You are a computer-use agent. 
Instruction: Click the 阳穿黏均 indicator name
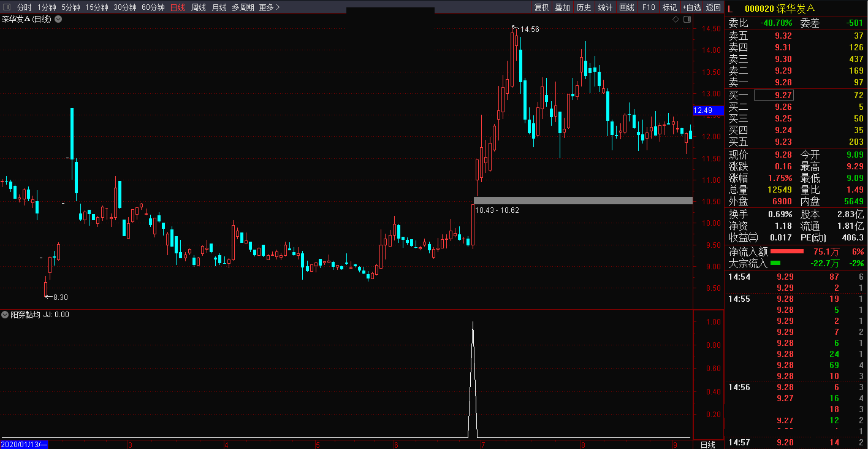click(x=26, y=315)
